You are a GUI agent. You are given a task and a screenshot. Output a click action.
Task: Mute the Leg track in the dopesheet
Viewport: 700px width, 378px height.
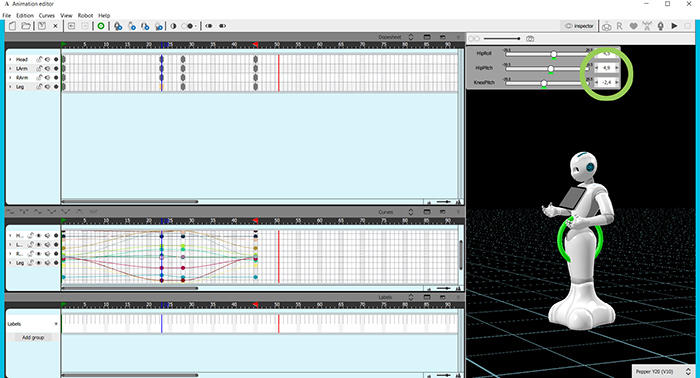[47, 87]
